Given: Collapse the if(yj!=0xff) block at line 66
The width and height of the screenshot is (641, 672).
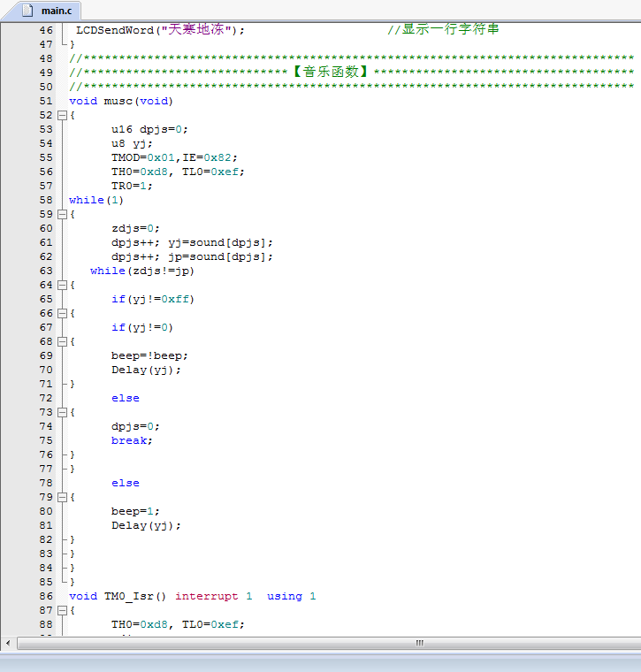Looking at the screenshot, I should pyautogui.click(x=62, y=313).
